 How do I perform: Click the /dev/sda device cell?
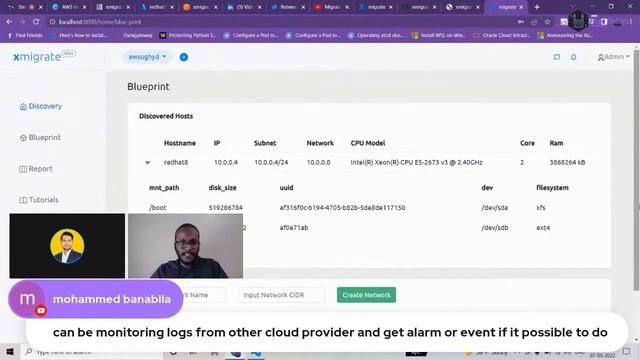tap(495, 208)
